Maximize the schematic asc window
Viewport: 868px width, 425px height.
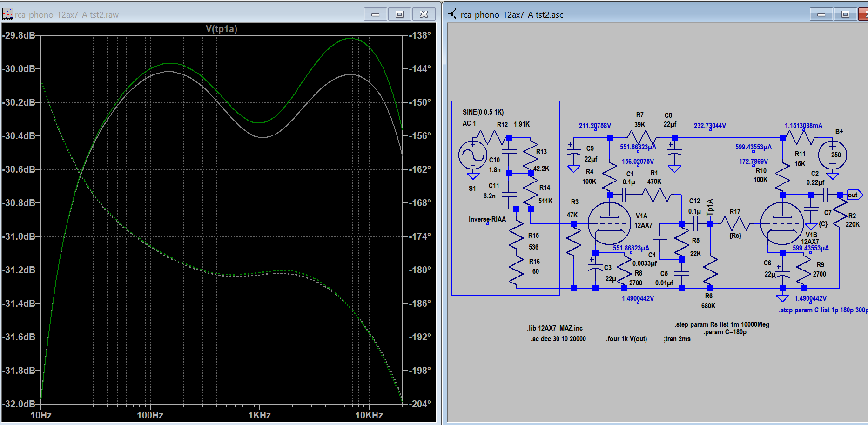point(845,14)
